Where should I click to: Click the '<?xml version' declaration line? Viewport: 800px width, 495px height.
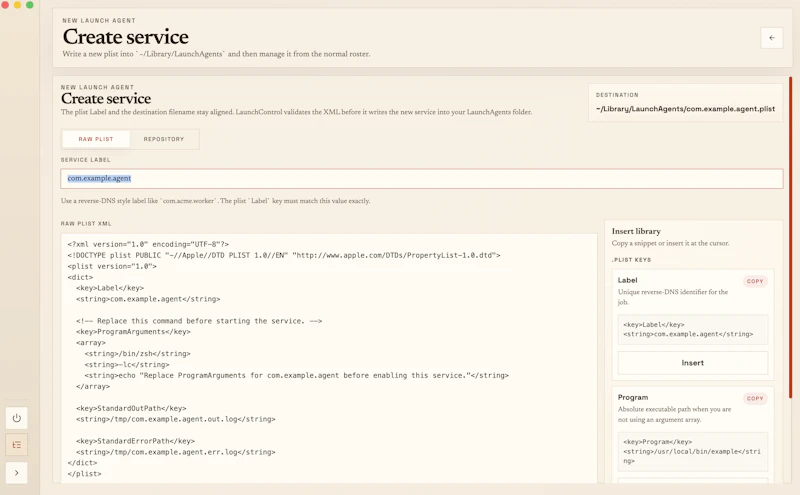pos(148,244)
